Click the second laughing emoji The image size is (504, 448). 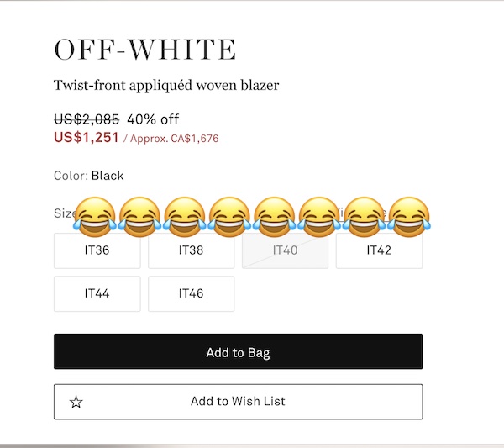139,217
